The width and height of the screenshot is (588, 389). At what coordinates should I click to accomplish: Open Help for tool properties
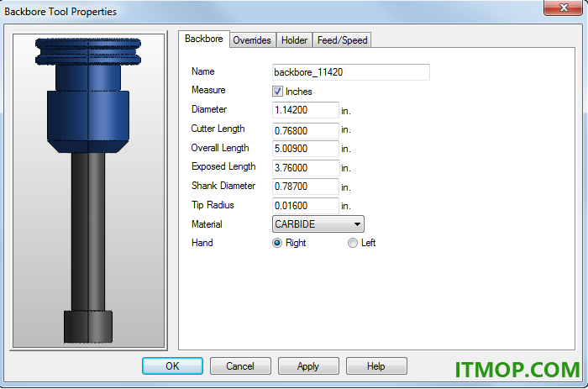[376, 366]
